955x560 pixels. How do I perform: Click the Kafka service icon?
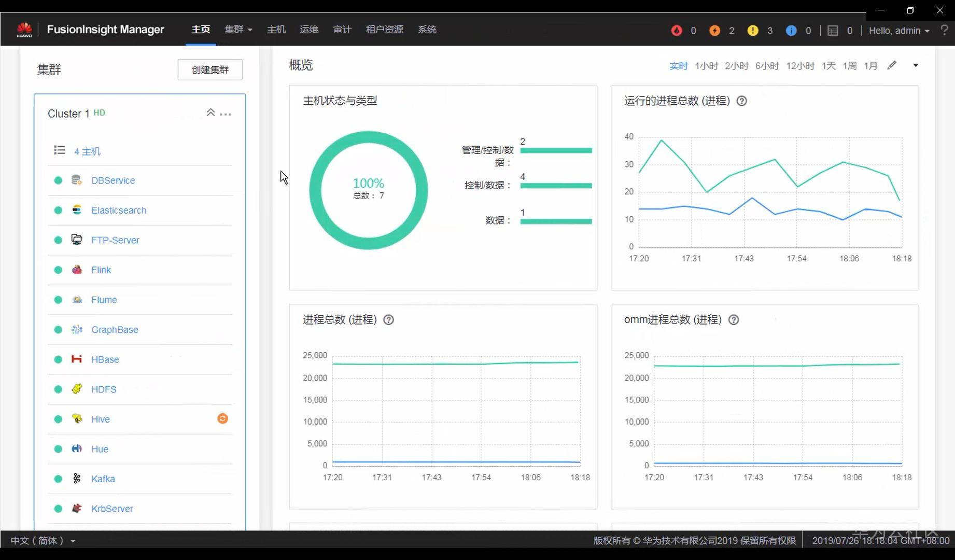(x=77, y=479)
